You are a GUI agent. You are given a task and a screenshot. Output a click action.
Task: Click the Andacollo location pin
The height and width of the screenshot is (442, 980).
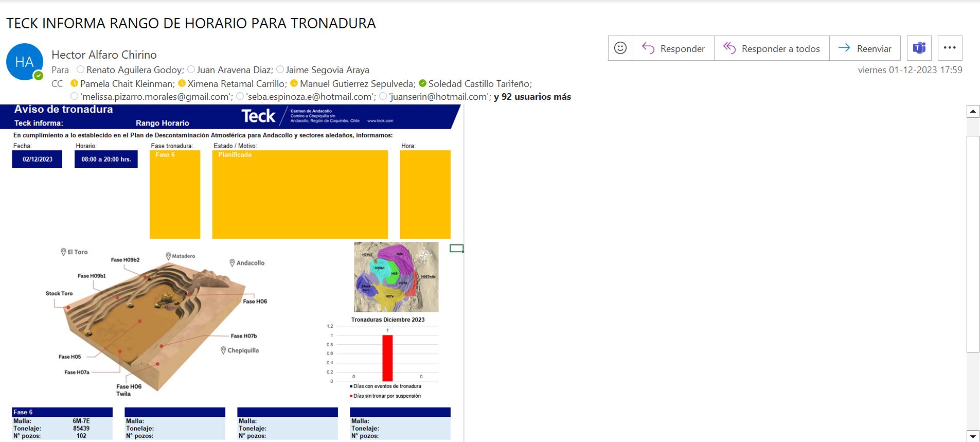tap(232, 262)
